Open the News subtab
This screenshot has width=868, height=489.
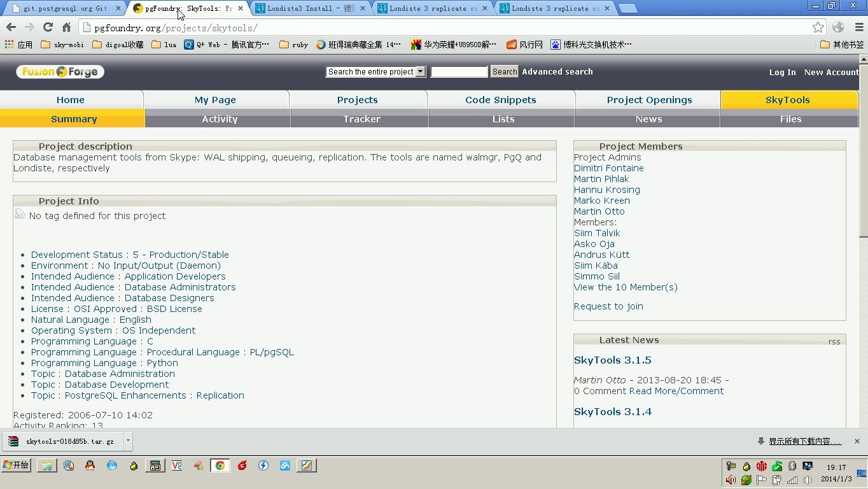tap(648, 119)
